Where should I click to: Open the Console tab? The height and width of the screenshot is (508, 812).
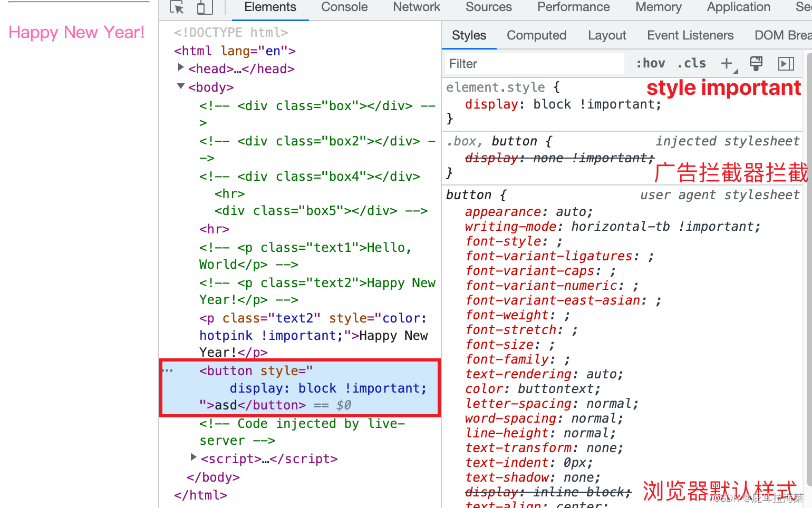coord(344,7)
